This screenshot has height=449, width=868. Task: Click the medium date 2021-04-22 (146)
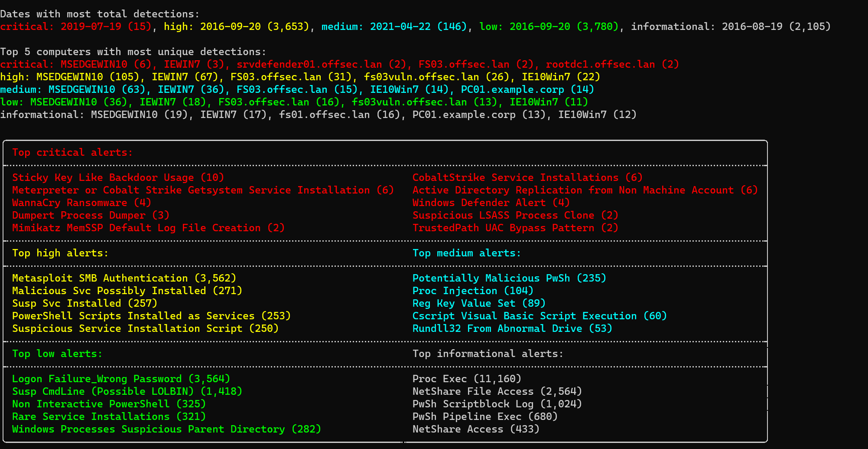click(x=419, y=26)
